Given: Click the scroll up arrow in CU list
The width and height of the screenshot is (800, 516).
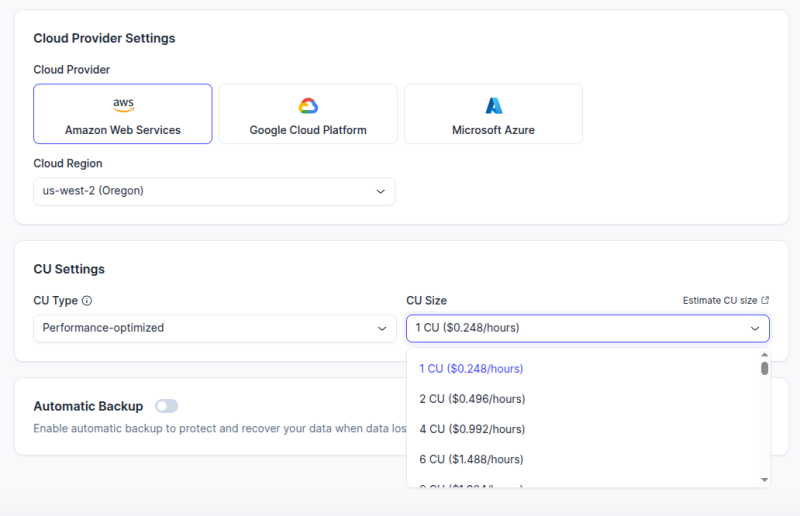Looking at the screenshot, I should pyautogui.click(x=764, y=354).
